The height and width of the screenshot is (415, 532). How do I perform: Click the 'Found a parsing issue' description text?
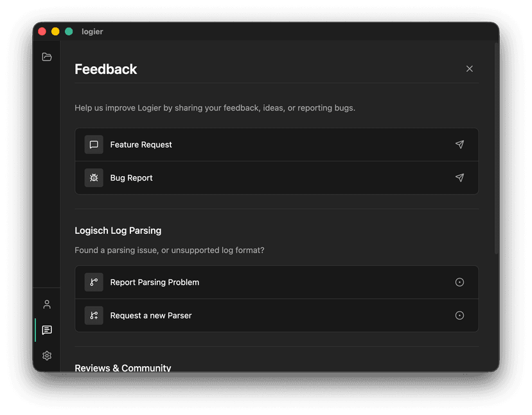(170, 251)
